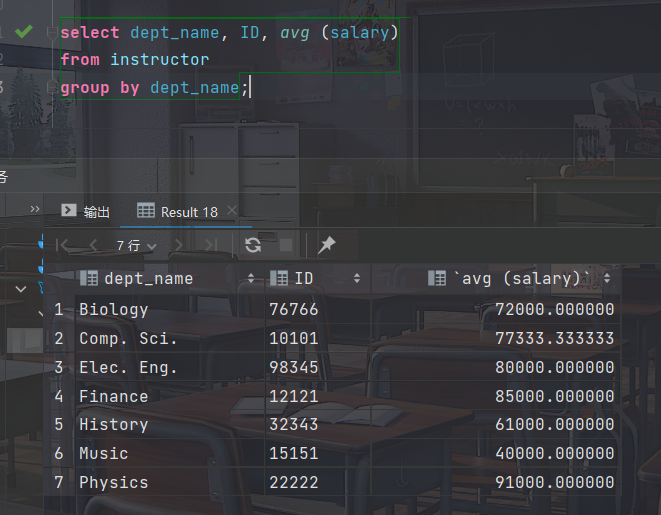Go to first page of results

(x=62, y=245)
